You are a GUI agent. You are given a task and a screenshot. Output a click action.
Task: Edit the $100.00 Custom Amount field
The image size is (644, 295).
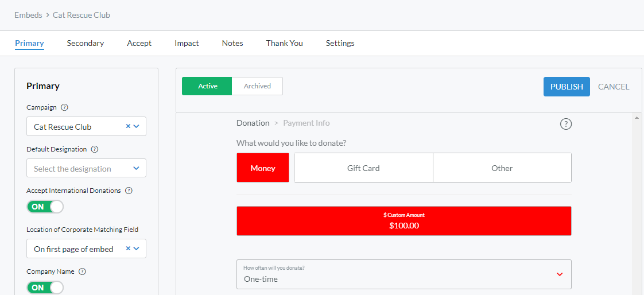tap(404, 220)
